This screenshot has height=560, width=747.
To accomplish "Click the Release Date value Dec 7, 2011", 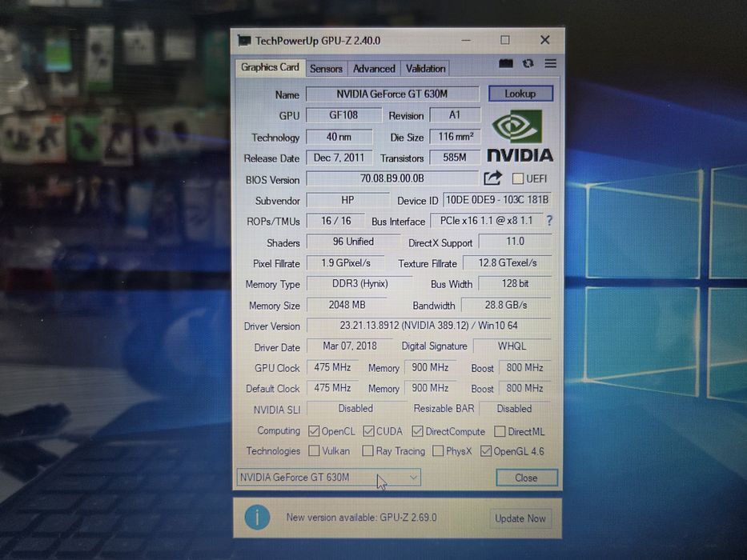I will point(339,158).
